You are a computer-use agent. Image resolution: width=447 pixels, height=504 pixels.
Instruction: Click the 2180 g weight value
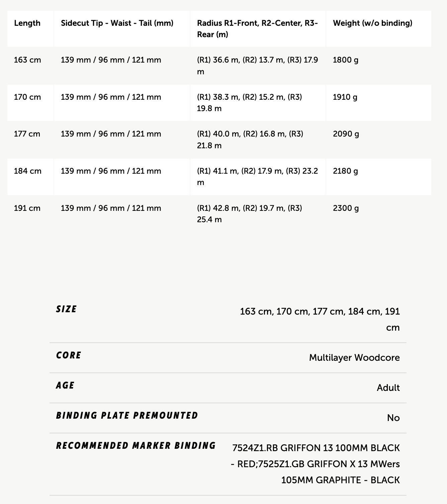(345, 171)
